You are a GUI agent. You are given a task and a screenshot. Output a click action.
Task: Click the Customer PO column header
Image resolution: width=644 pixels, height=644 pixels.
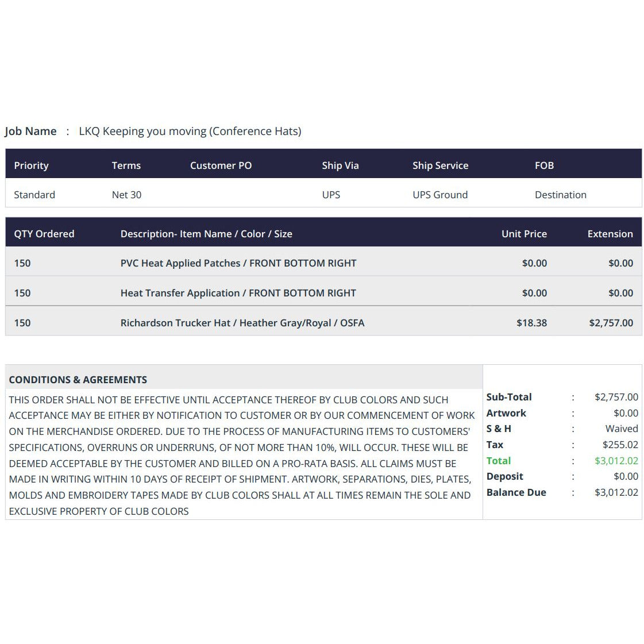click(221, 165)
